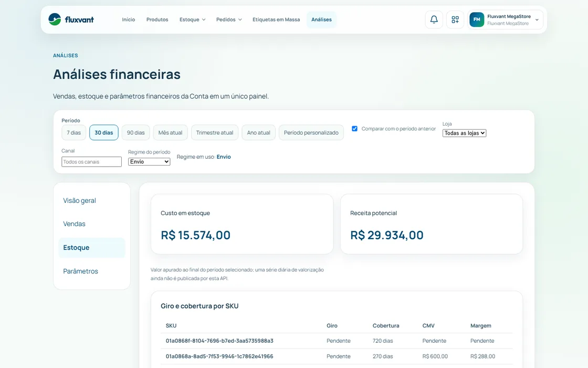Select the Análises navigation tab
The height and width of the screenshot is (368, 588).
pos(321,19)
